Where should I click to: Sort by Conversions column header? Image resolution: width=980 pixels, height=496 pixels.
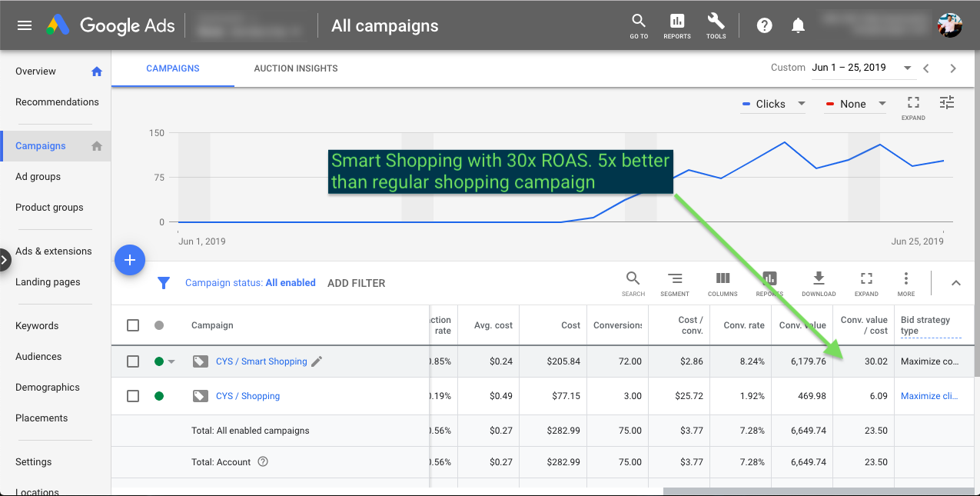618,325
